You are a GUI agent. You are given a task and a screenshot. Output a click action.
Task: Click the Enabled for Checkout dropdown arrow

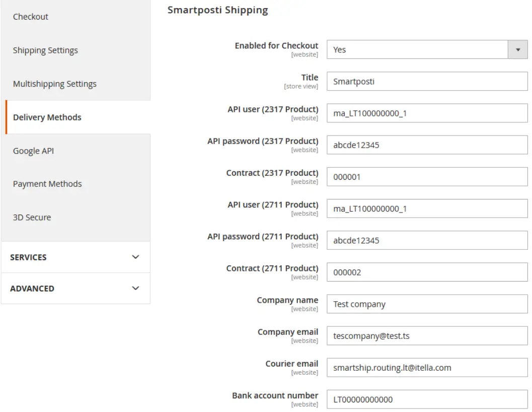(518, 49)
